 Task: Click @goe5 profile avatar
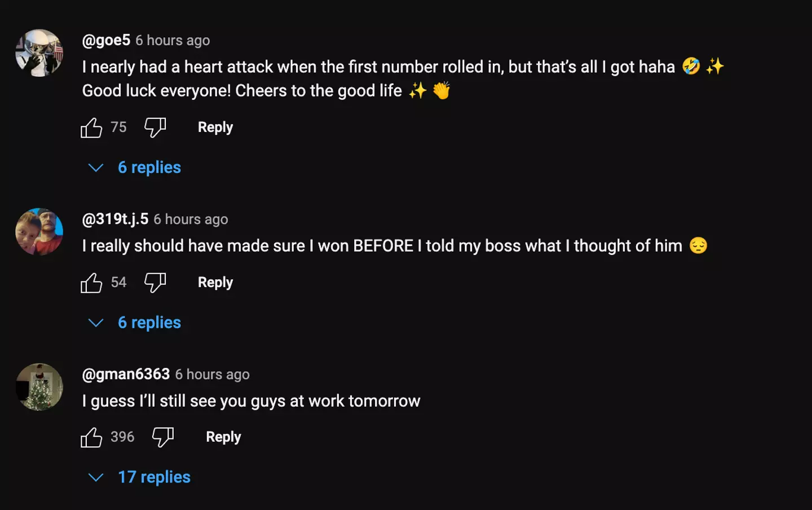(x=39, y=53)
